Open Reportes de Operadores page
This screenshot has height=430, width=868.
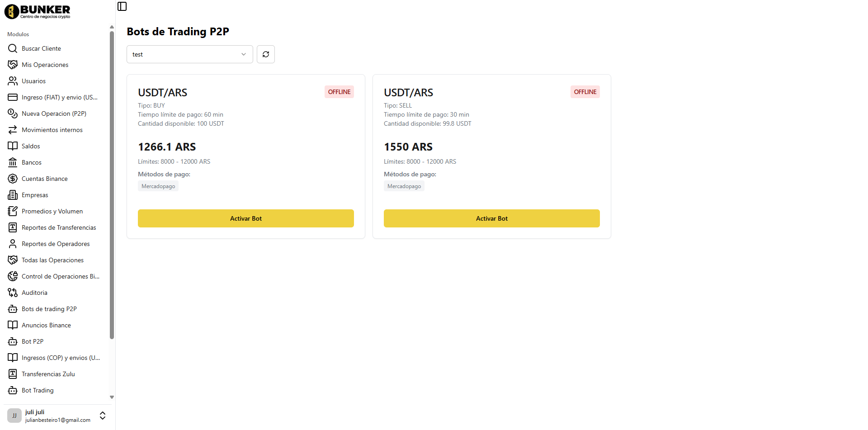click(56, 244)
